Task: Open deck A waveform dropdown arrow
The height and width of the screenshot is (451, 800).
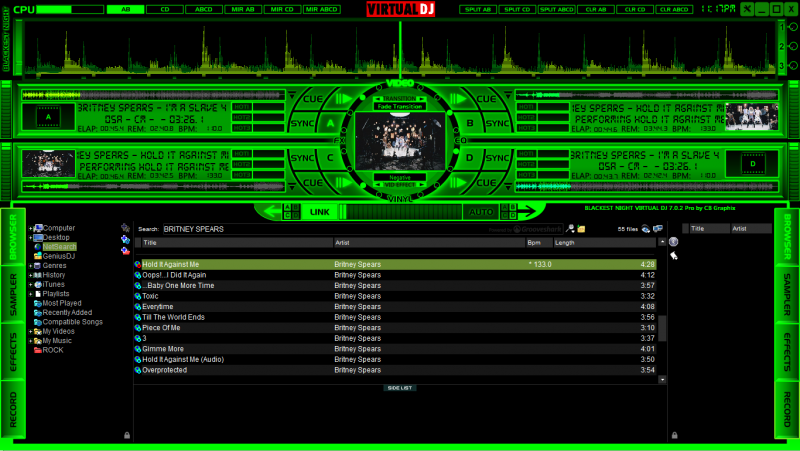Action: (292, 95)
